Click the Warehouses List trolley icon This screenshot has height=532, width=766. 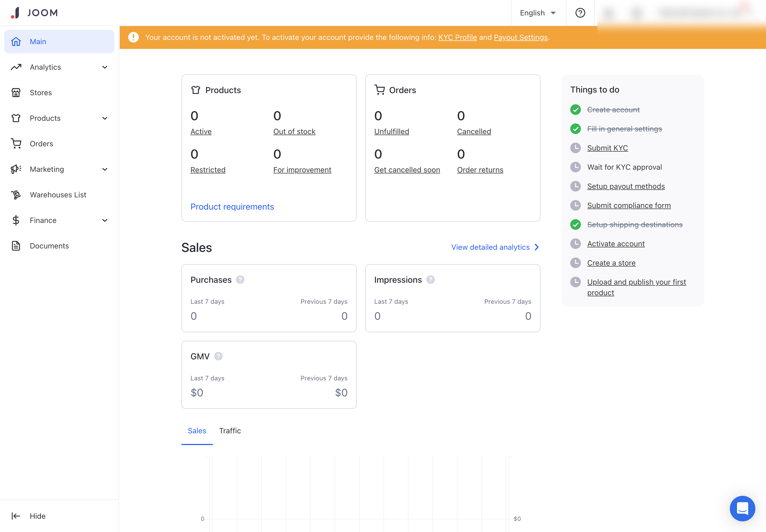click(x=16, y=195)
